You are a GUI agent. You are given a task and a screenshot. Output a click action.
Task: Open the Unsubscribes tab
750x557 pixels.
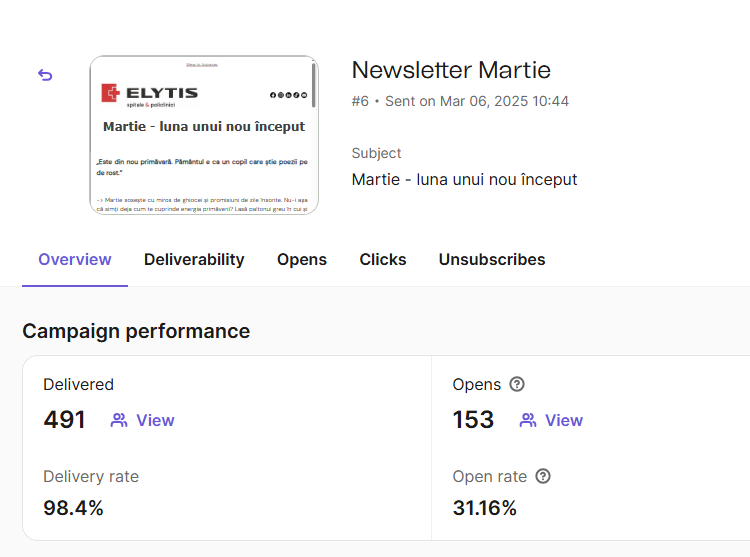[492, 259]
